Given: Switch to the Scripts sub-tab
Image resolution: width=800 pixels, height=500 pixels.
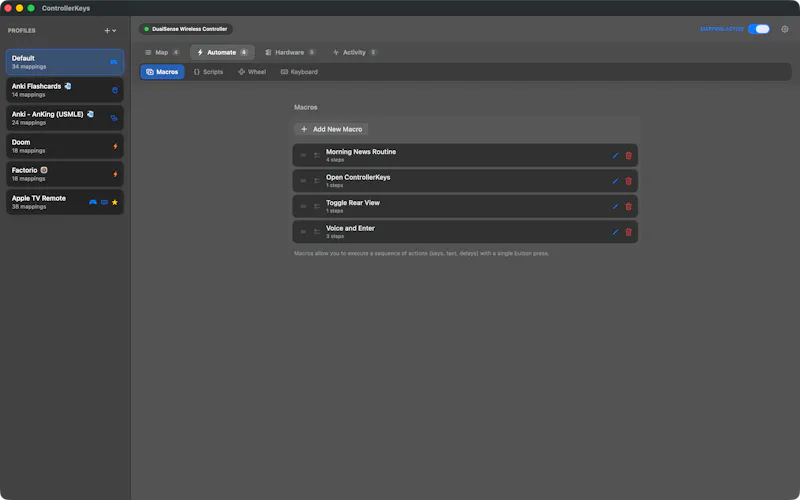Looking at the screenshot, I should pos(208,72).
